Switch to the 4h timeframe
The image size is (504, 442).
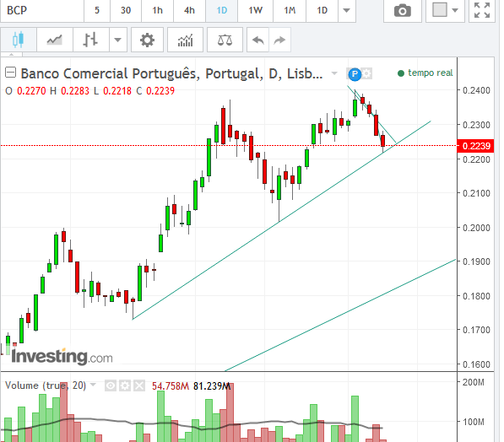[190, 11]
